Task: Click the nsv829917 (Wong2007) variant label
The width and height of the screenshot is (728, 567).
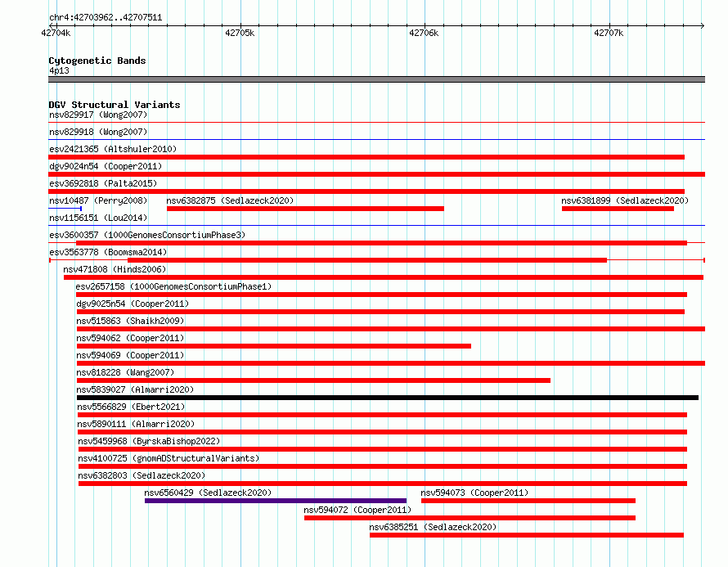Action: [x=98, y=115]
